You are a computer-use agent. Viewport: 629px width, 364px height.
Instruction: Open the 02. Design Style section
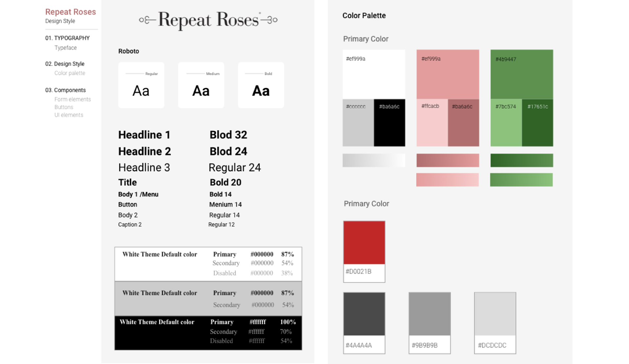coord(65,64)
